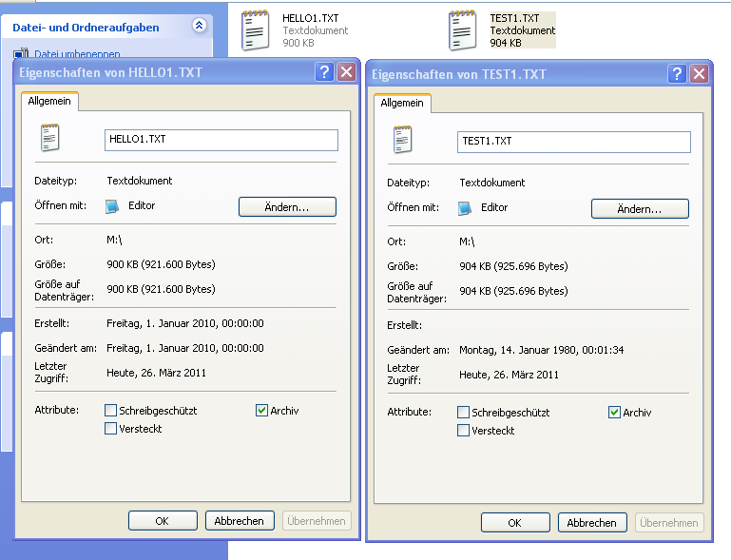Click Ändern... button in HELLO1.TXT dialog
The height and width of the screenshot is (560, 731).
point(287,206)
